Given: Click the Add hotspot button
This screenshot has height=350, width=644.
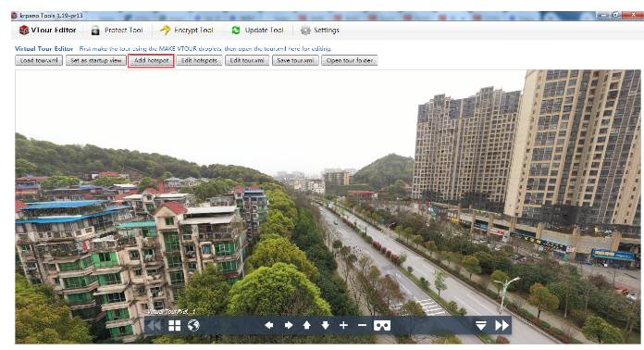Looking at the screenshot, I should [151, 60].
